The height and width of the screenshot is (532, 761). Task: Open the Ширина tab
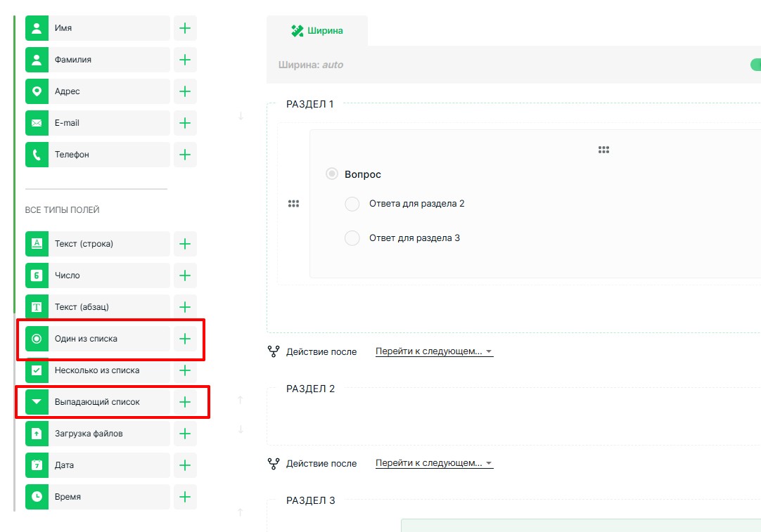point(317,31)
